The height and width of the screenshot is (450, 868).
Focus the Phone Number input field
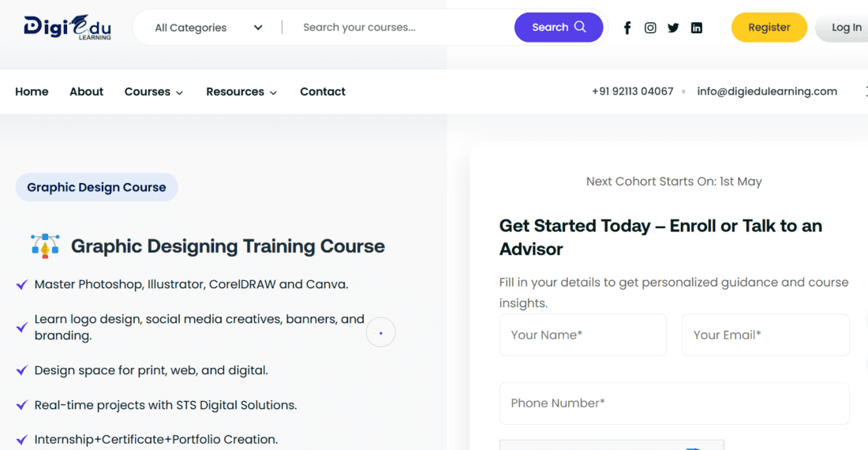(674, 403)
